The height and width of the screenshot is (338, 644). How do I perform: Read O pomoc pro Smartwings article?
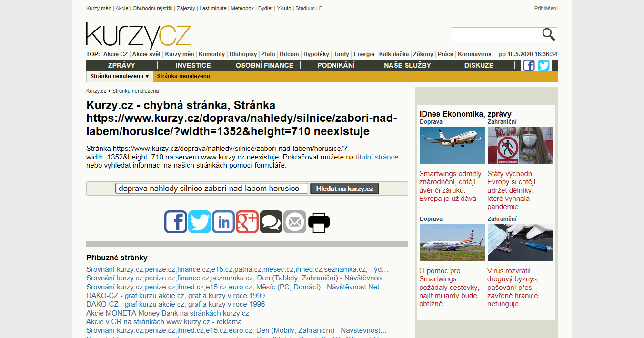(449, 287)
